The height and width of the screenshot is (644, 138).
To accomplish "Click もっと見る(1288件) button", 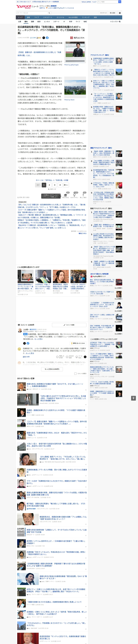I will pos(52,369).
